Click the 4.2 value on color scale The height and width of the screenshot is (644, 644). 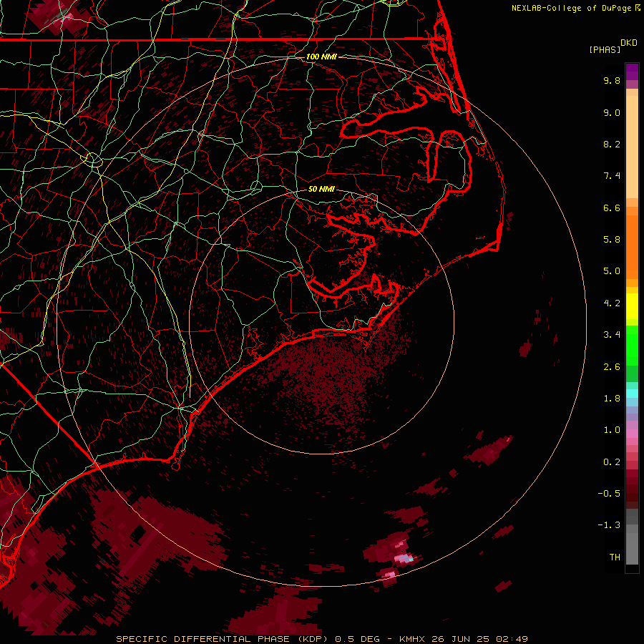coord(612,303)
